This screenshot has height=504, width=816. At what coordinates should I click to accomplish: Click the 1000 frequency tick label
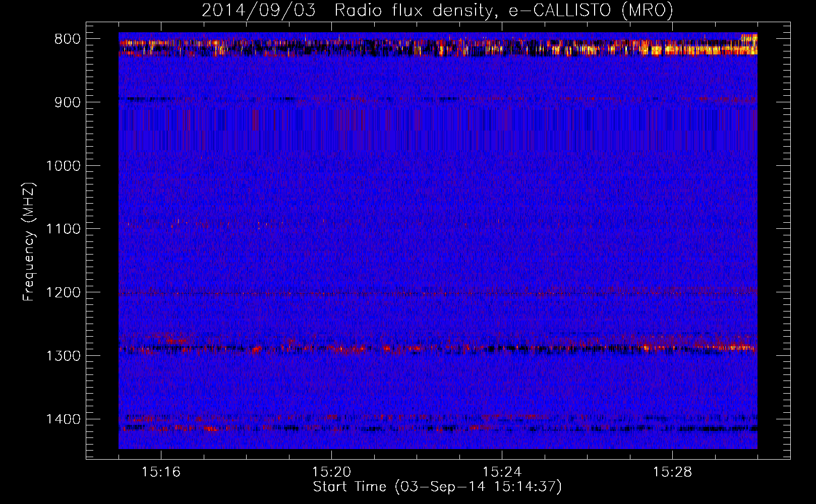pyautogui.click(x=63, y=166)
